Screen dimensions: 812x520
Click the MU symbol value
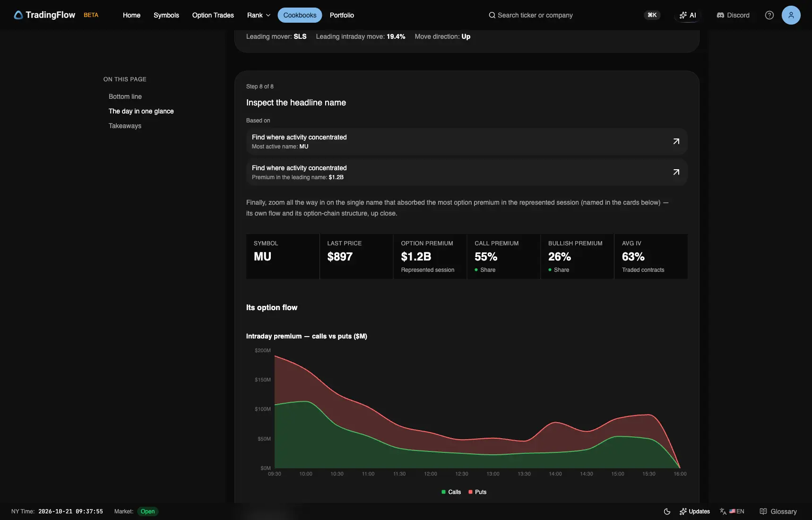tap(262, 257)
